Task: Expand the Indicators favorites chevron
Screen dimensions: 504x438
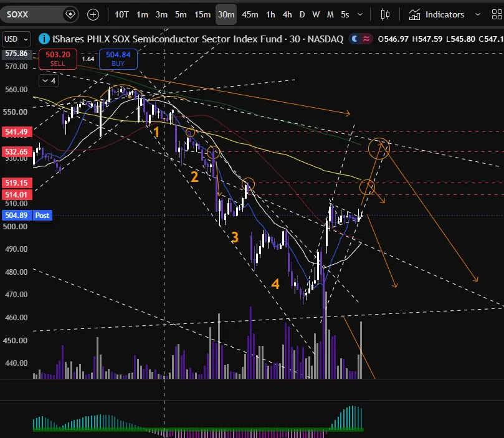Action: click(x=478, y=14)
